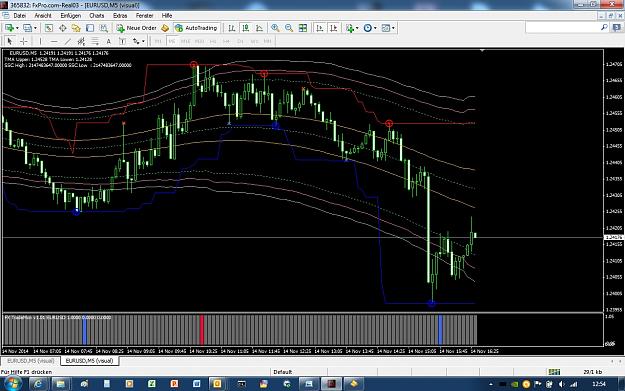Click the Default profile in status bar
625x391 pixels.
(283, 372)
